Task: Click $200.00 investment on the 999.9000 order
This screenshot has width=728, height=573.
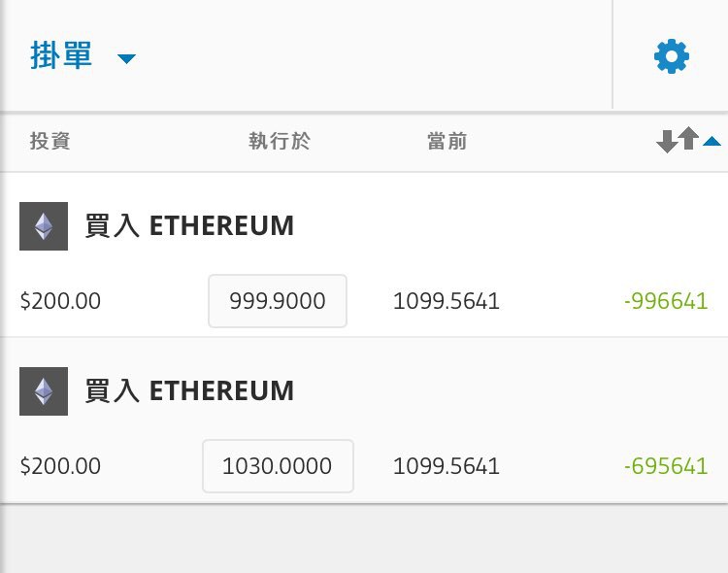Action: coord(60,301)
